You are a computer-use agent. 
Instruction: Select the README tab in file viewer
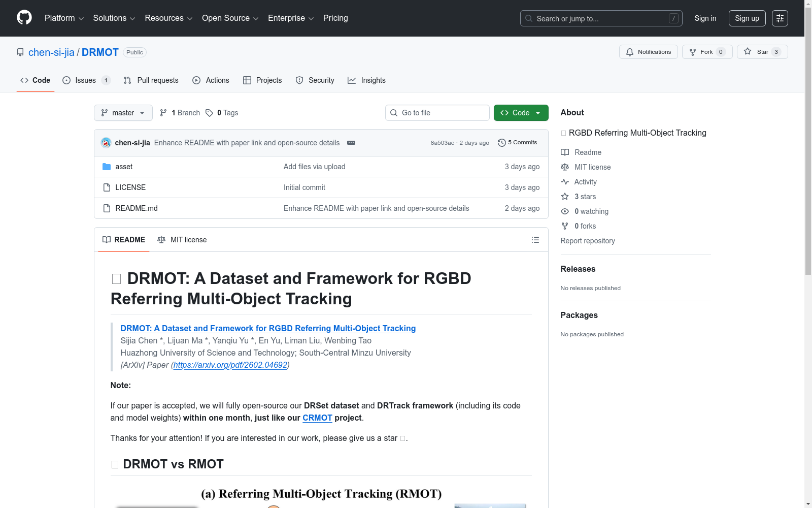124,240
